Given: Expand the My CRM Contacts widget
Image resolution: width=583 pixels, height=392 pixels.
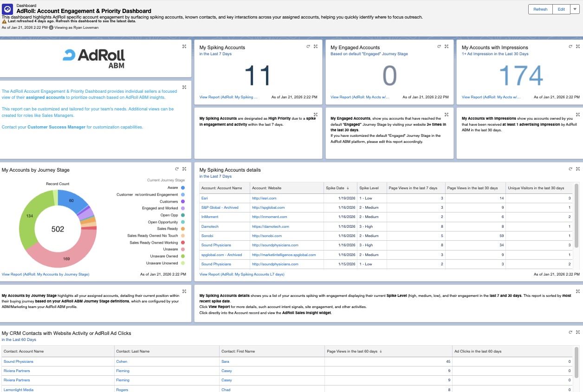Looking at the screenshot, I should point(577,333).
